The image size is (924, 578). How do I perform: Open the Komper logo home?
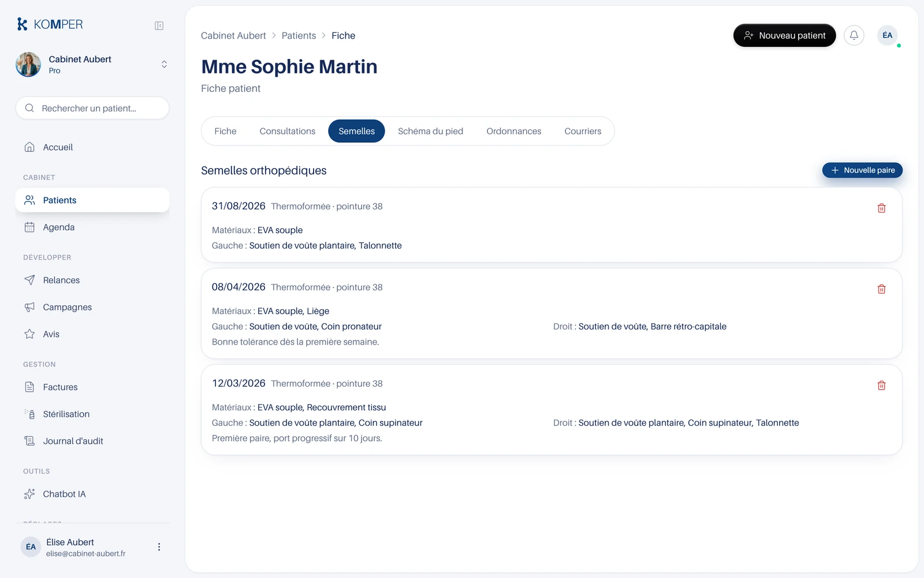(50, 24)
